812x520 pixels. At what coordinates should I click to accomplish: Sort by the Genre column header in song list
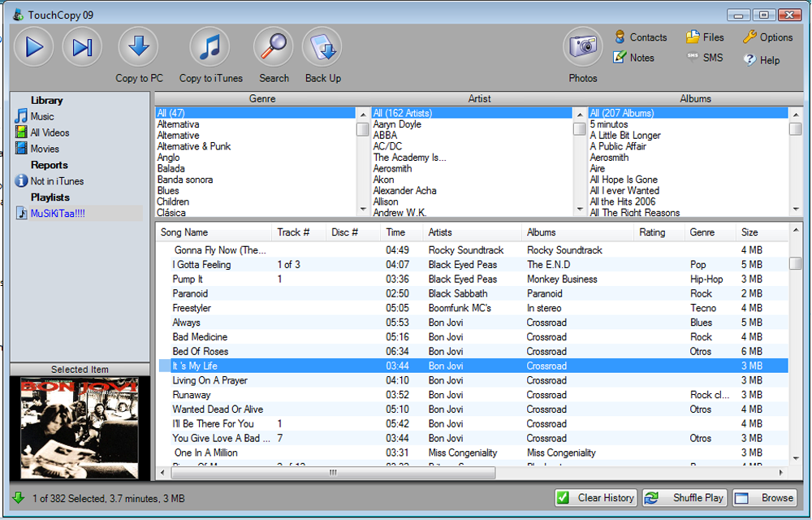(x=710, y=232)
